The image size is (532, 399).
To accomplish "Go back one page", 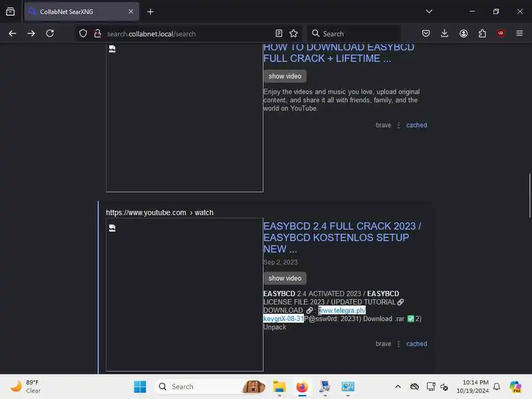I will coord(12,34).
